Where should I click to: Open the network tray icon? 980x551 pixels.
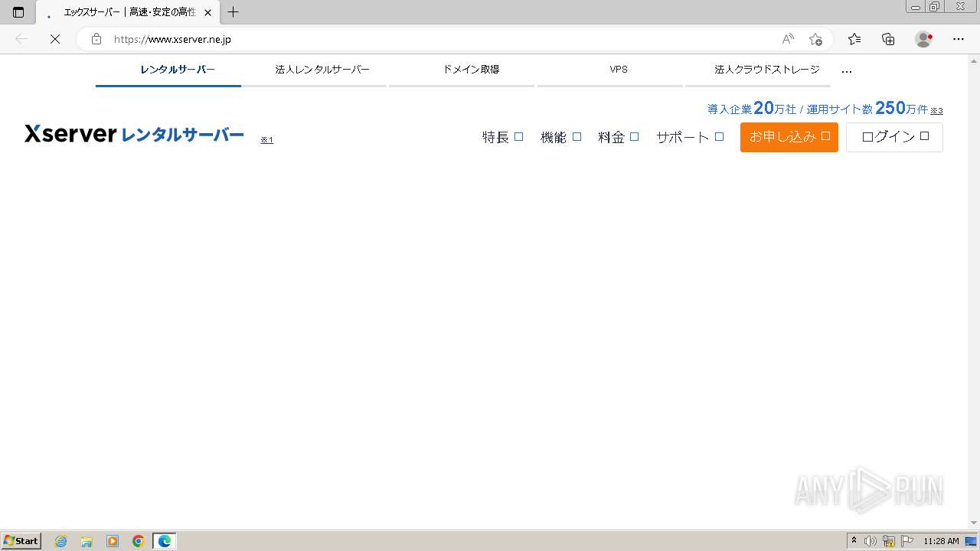point(889,541)
